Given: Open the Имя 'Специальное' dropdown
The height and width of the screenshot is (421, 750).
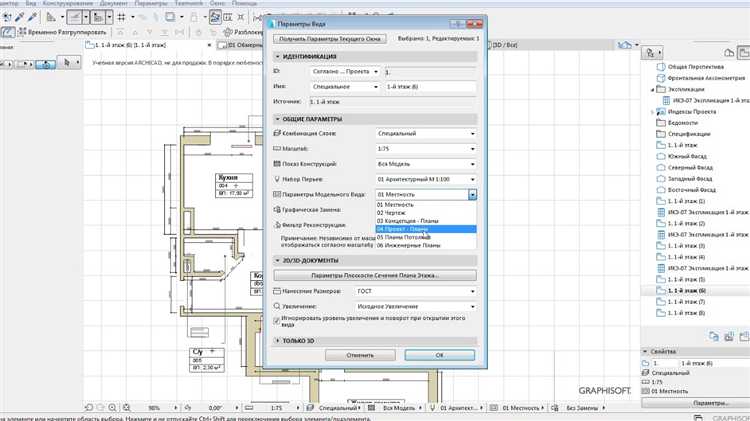Looking at the screenshot, I should click(x=345, y=87).
